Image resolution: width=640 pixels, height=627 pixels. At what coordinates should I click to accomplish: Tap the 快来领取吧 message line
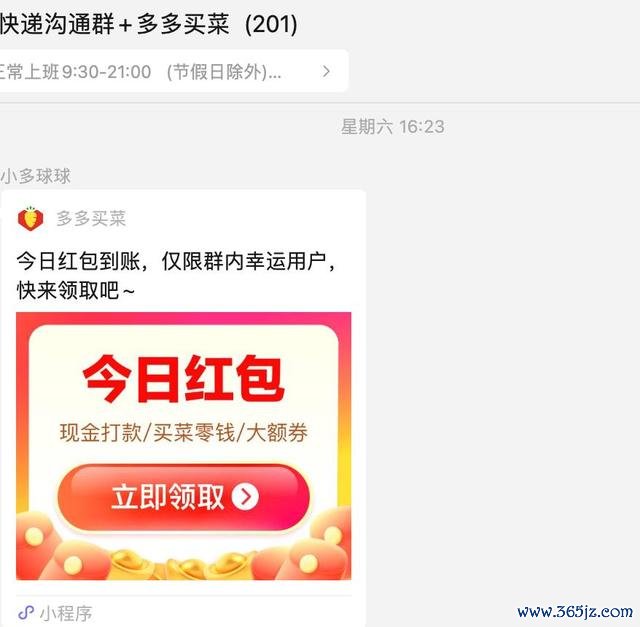click(76, 291)
